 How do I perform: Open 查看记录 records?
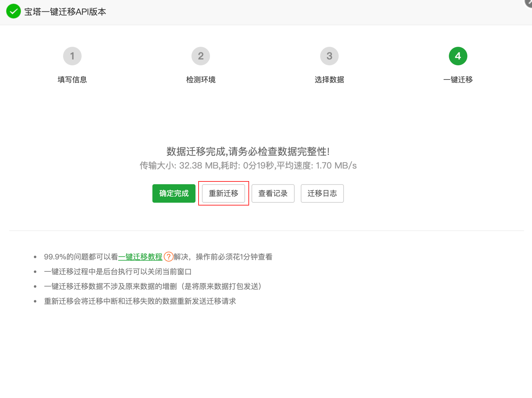[273, 193]
